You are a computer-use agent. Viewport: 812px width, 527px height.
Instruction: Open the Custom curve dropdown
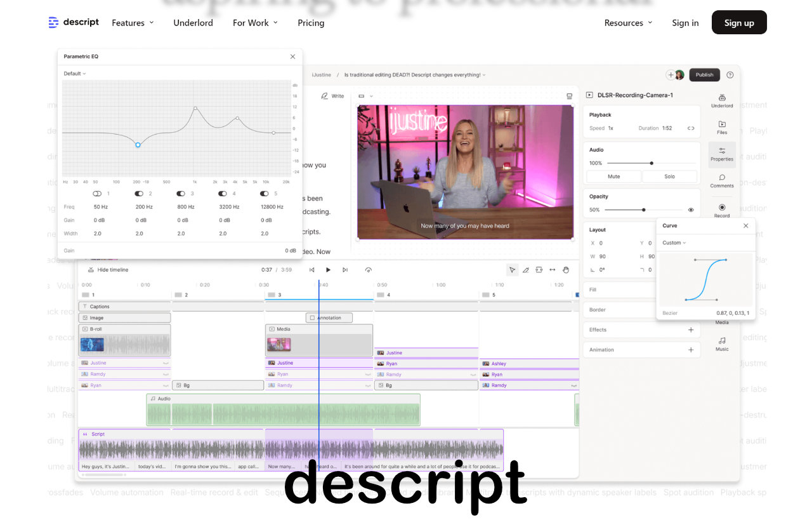pos(674,243)
